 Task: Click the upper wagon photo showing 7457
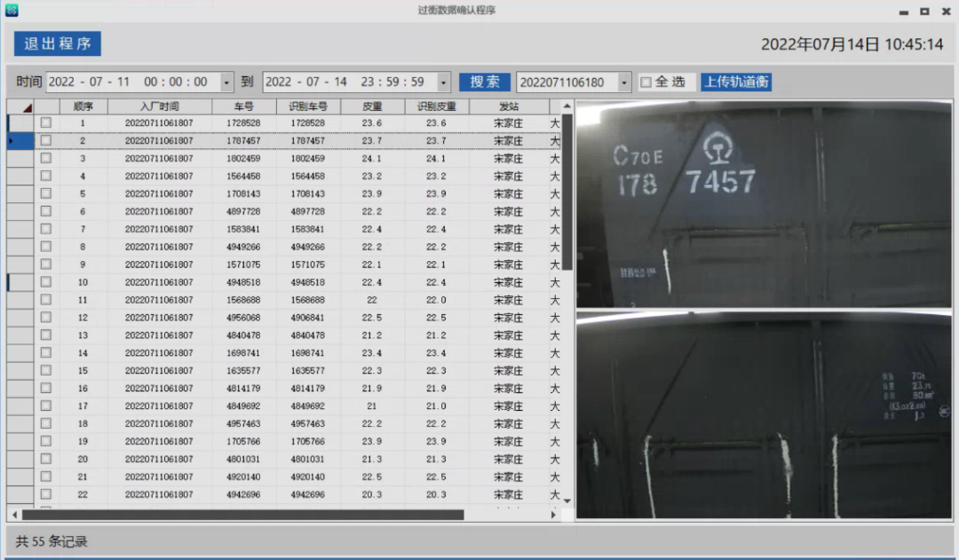(764, 203)
